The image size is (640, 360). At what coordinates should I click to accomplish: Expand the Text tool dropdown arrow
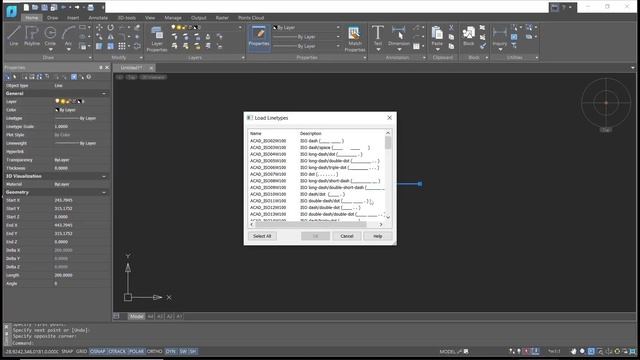click(x=378, y=50)
